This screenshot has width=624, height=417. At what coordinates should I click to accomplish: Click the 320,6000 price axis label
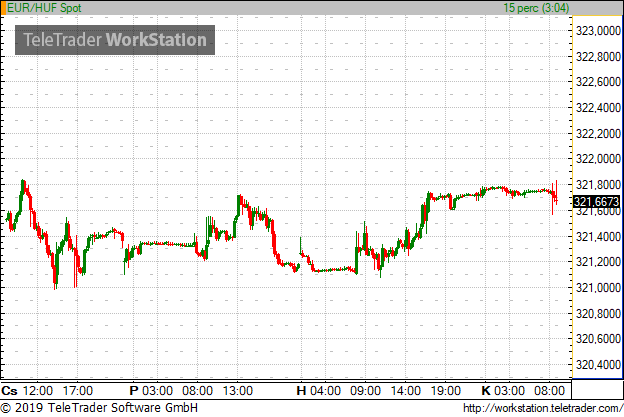click(598, 339)
